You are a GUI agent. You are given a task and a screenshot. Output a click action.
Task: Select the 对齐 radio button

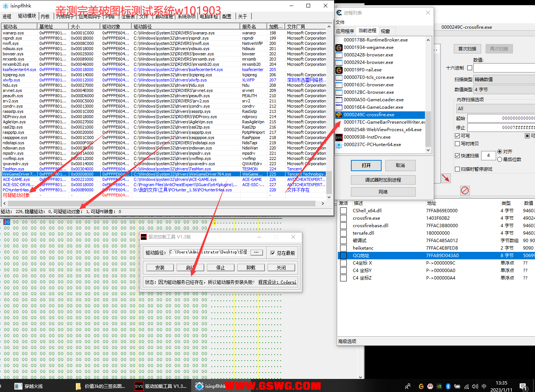499,152
